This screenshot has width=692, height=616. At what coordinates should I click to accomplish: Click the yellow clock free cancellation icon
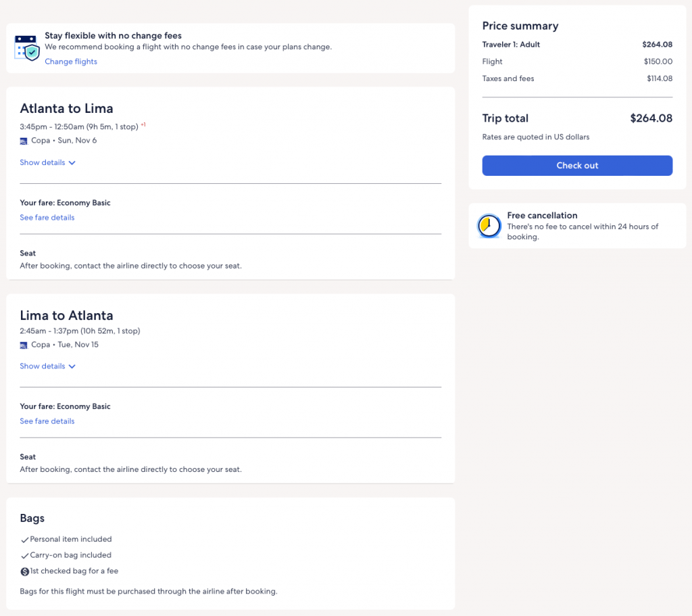(489, 226)
